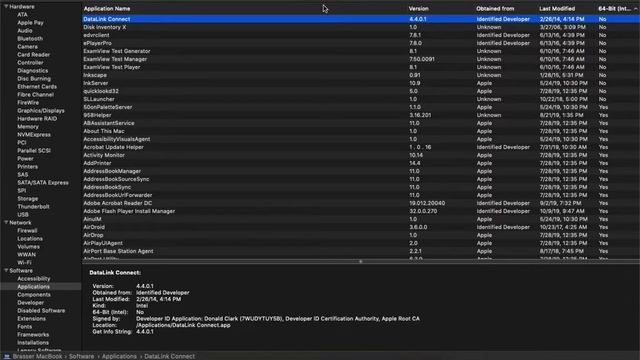This screenshot has height=360, width=640.
Task: Open USB hardware section
Action: pyautogui.click(x=23, y=215)
